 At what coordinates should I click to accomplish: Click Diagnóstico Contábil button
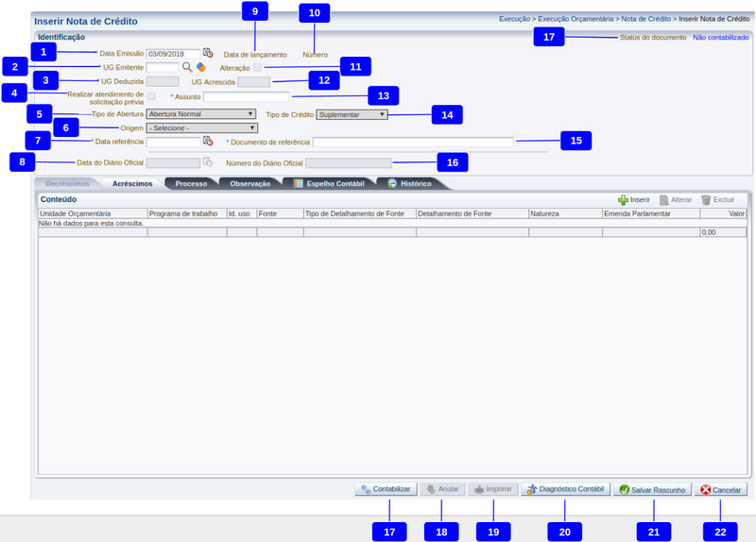tap(564, 490)
